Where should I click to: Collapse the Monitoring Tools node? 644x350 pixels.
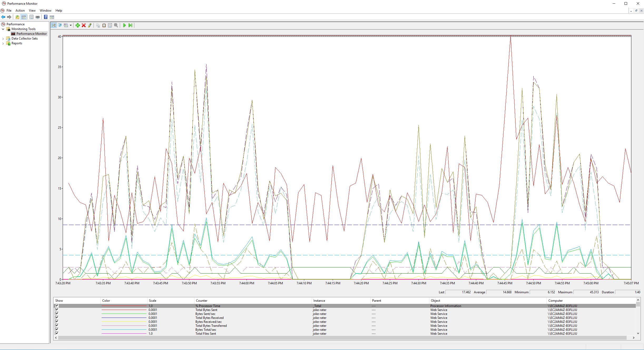pos(3,29)
